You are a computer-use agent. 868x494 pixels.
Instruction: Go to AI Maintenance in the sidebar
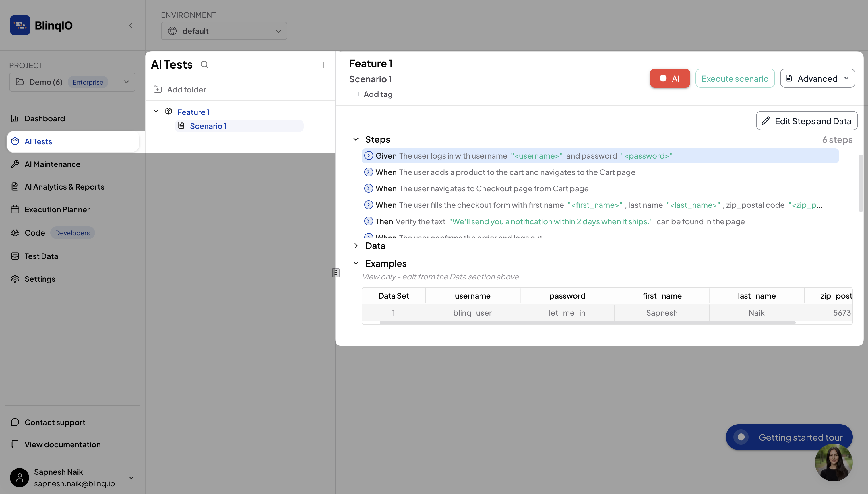[52, 164]
